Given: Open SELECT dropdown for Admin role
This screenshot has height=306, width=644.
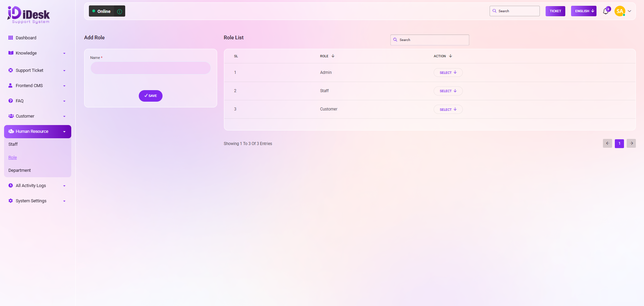Looking at the screenshot, I should click(448, 73).
